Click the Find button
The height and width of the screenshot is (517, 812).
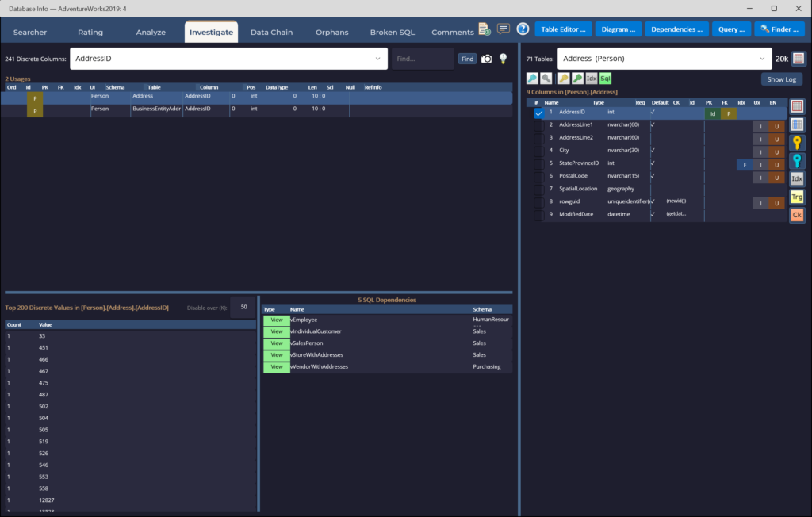click(467, 59)
